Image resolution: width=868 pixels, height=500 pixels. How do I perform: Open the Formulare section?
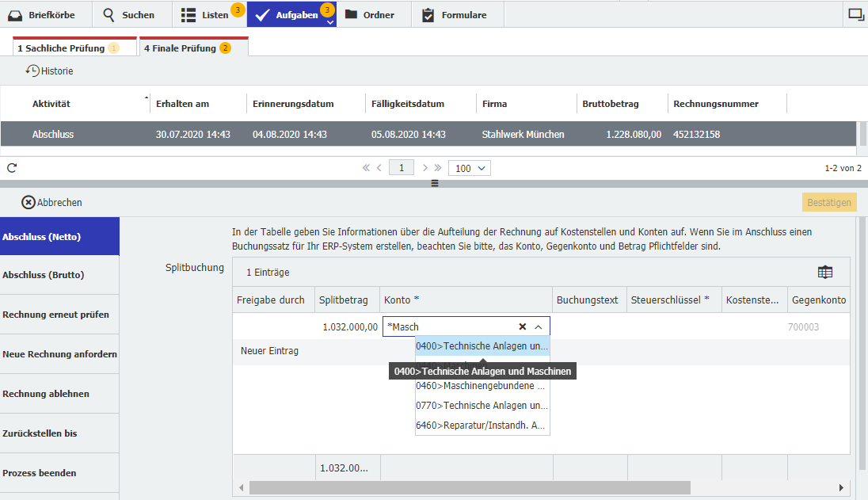click(455, 14)
